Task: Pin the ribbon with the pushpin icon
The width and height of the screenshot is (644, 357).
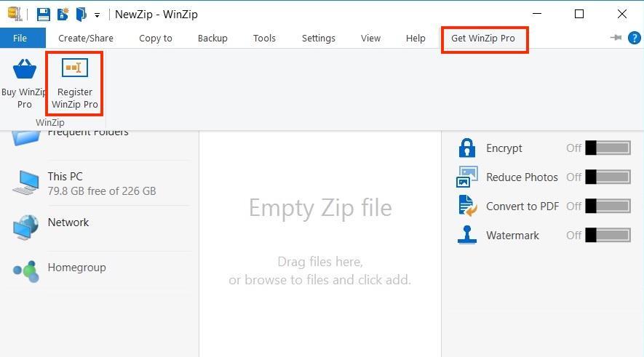Action: pos(616,38)
